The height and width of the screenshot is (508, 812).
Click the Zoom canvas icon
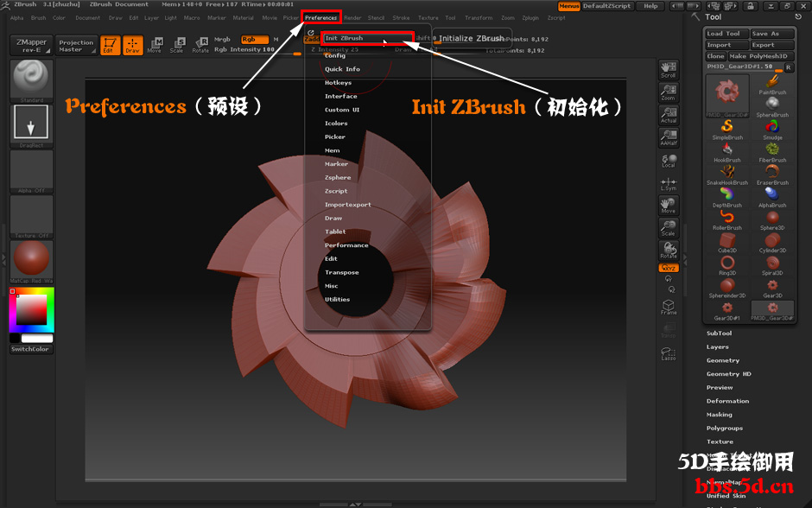(669, 92)
